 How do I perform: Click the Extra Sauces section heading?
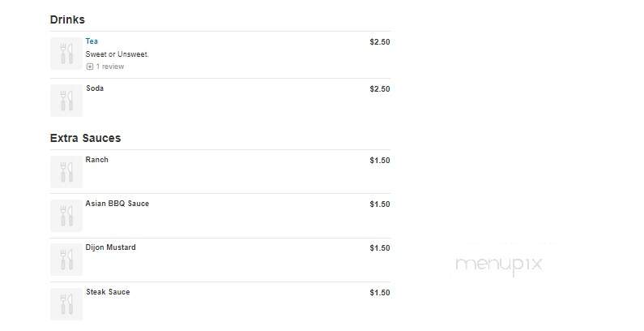pos(85,138)
